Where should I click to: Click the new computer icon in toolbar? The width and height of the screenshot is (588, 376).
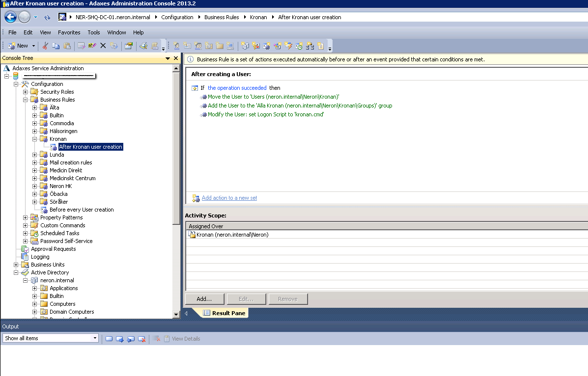point(230,46)
